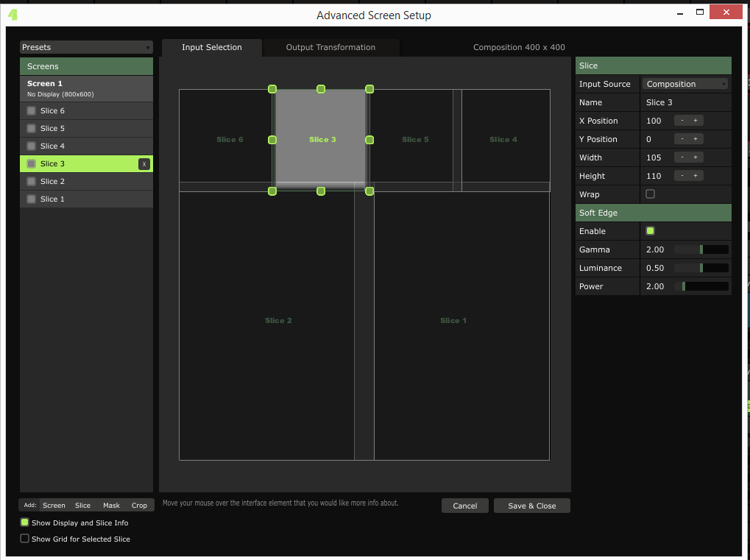Enable Show Grid for Selected Slice
750x560 pixels.
tap(25, 539)
